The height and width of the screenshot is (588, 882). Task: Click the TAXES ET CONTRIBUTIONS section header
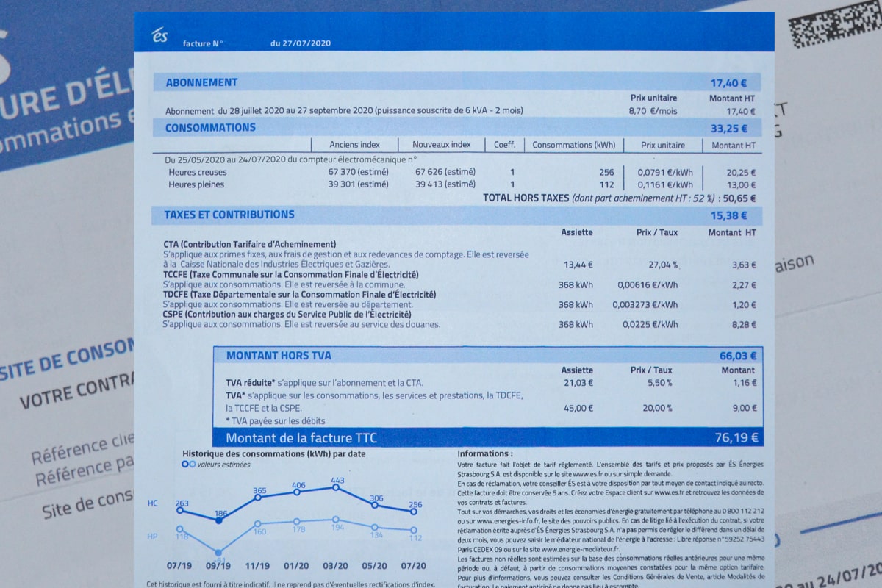229,215
